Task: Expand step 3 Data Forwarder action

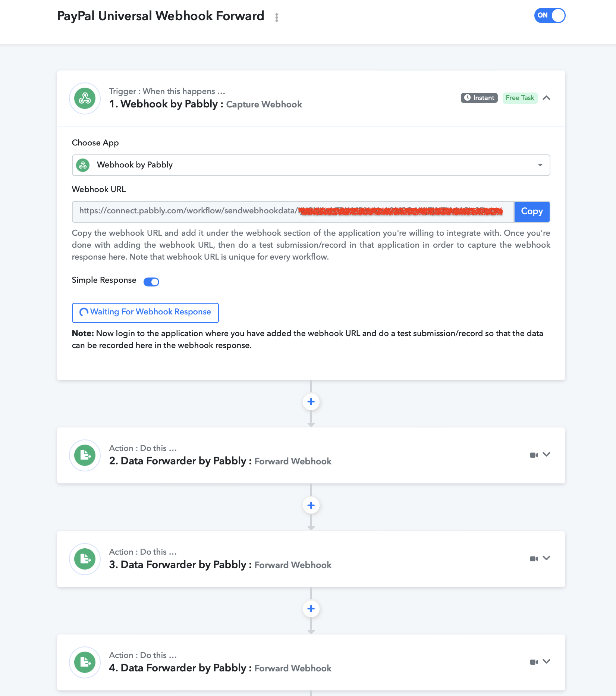Action: (546, 558)
